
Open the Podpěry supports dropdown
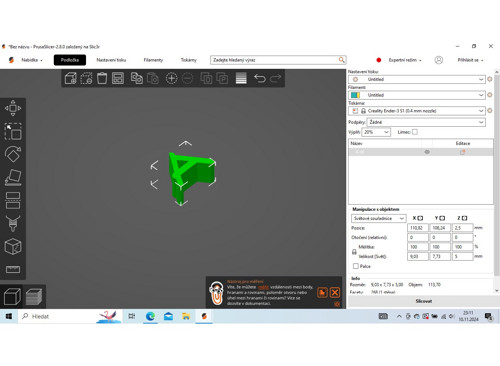click(x=426, y=122)
